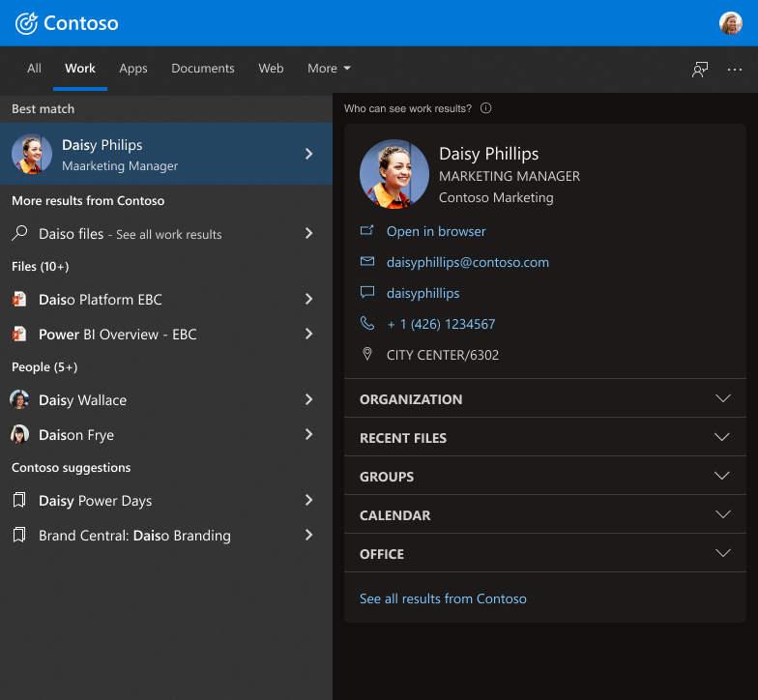Click Daisy Philips' best match avatar
The height and width of the screenshot is (700, 758).
point(32,154)
